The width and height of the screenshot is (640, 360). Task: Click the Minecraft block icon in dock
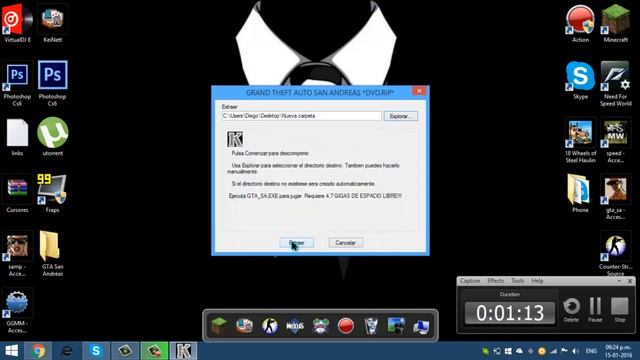tap(219, 326)
